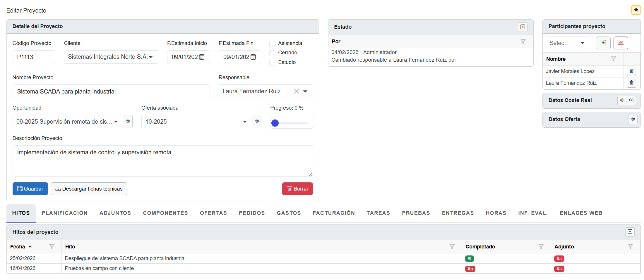Add a new hito with plus icon
The image size is (644, 280).
click(x=630, y=232)
